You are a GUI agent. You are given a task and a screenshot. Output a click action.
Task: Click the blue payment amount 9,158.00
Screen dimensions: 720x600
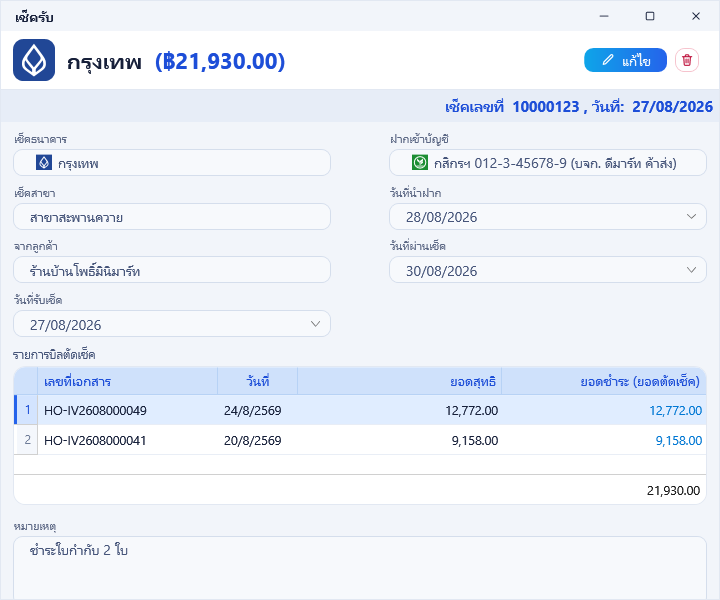click(679, 441)
